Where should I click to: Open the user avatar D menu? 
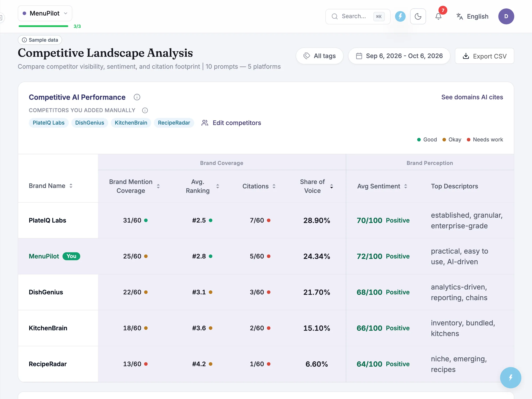pos(506,16)
